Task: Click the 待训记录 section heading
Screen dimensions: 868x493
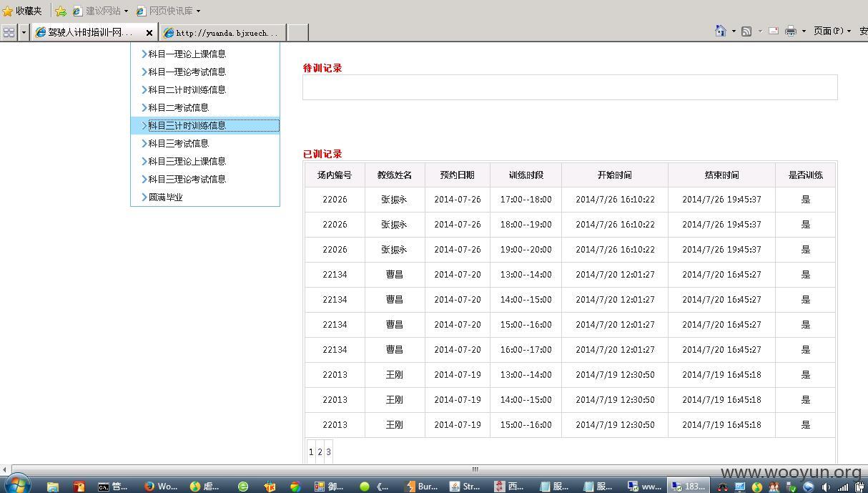Action: (x=322, y=68)
